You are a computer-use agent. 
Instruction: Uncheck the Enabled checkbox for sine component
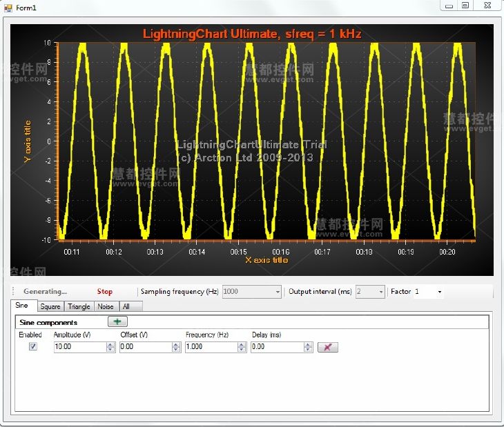(32, 346)
